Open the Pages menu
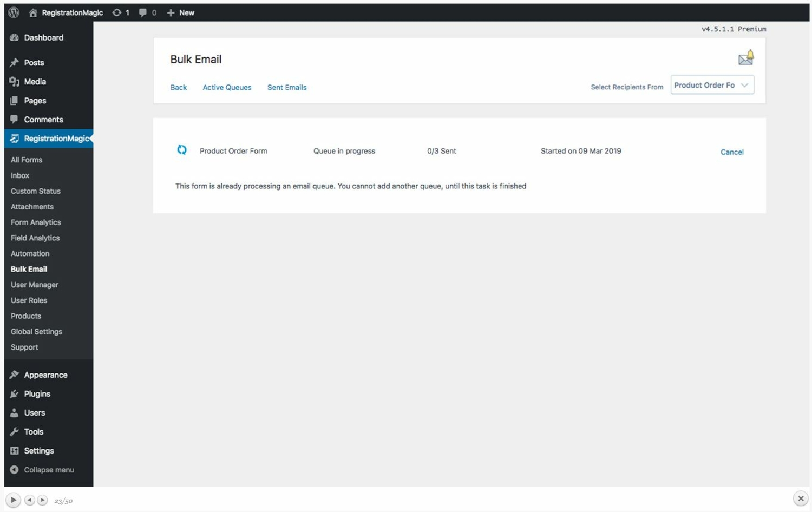812x512 pixels. [x=49, y=101]
